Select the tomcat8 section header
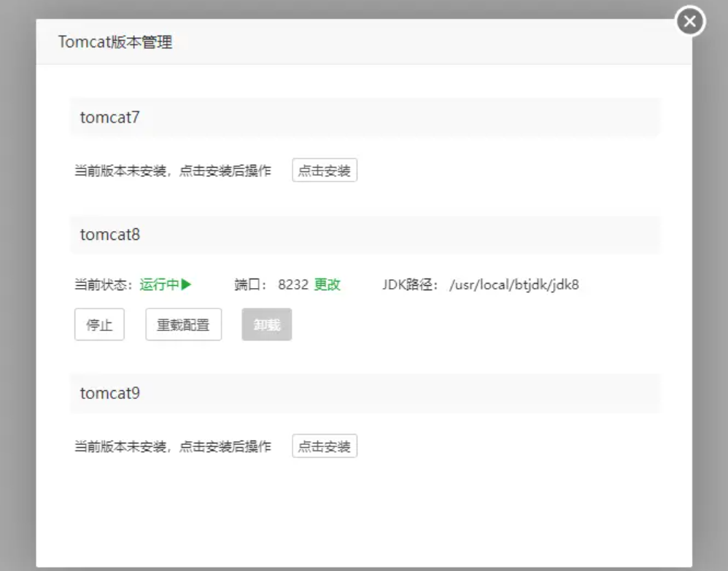The image size is (728, 571). coord(110,235)
